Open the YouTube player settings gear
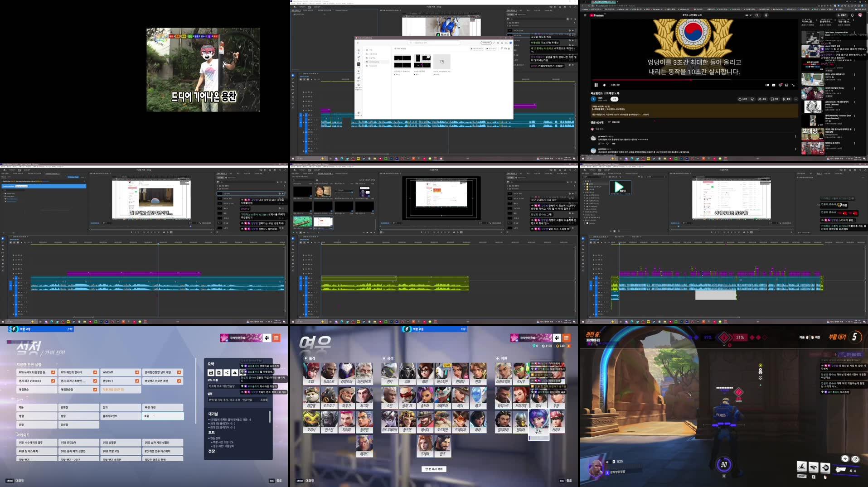Image resolution: width=868 pixels, height=487 pixels. click(781, 85)
